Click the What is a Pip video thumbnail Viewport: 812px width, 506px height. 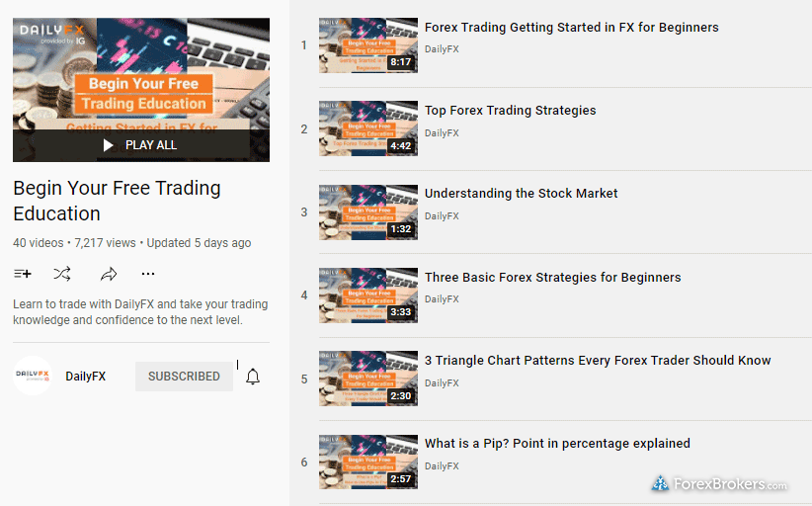pyautogui.click(x=368, y=462)
